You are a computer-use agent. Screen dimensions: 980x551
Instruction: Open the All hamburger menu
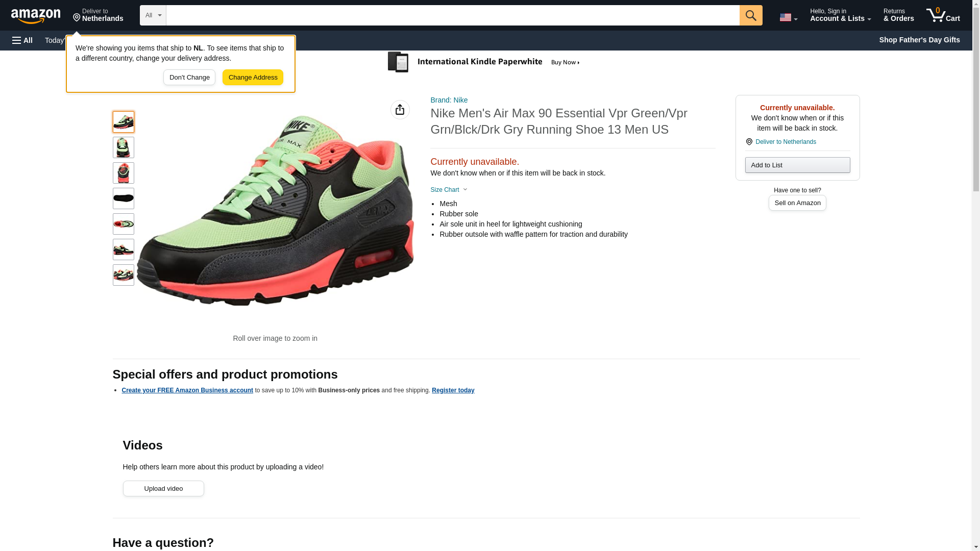pyautogui.click(x=22, y=40)
